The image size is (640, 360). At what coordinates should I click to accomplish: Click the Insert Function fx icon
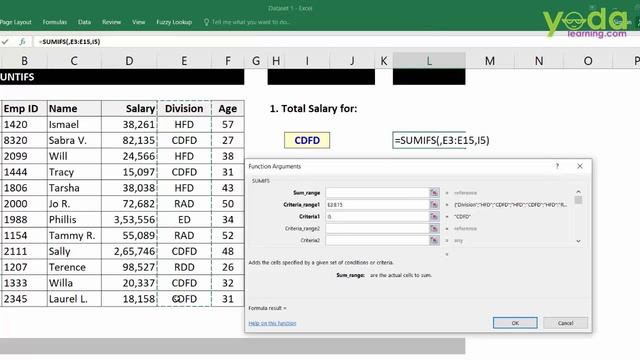[22, 42]
